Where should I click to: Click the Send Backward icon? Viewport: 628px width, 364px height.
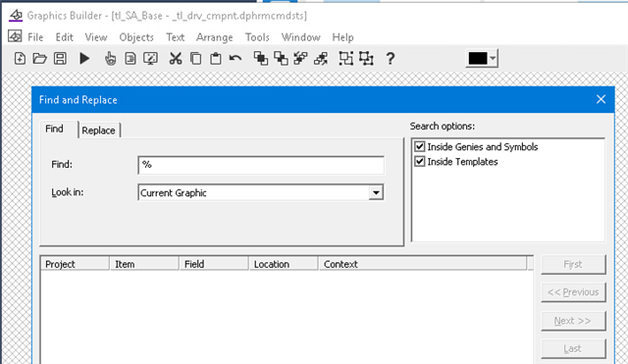(x=321, y=59)
